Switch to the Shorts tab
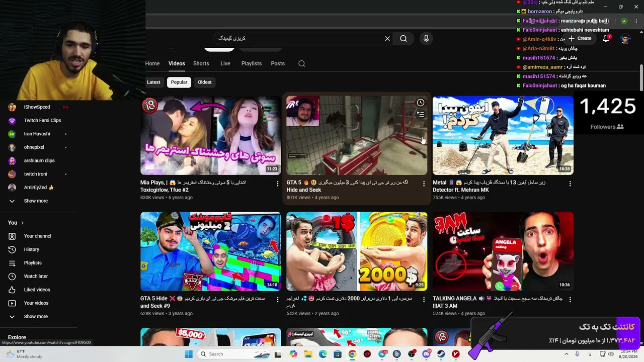Screen dimensions: 644x362 pyautogui.click(x=201, y=64)
